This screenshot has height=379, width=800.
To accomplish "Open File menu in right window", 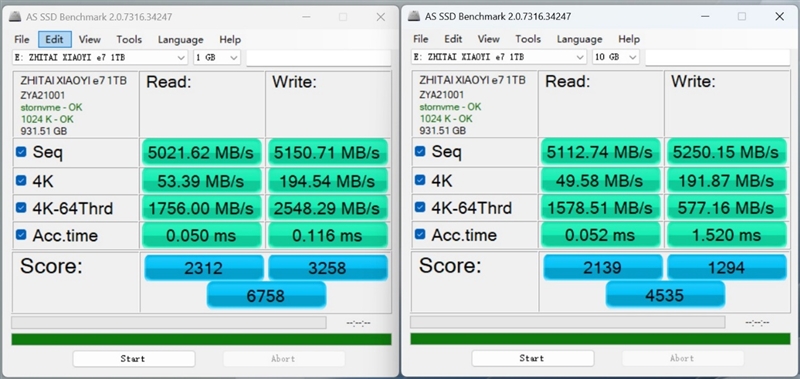I will (420, 39).
